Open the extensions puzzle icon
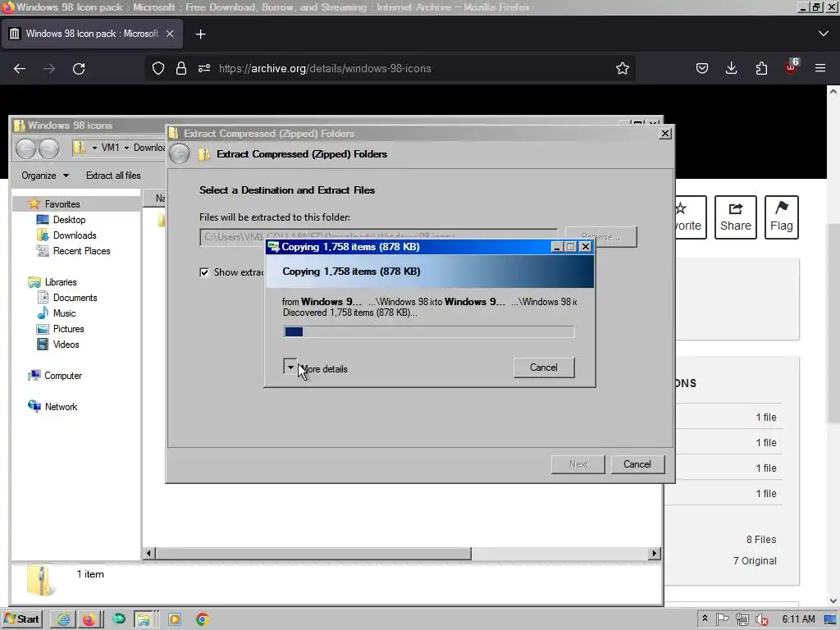This screenshot has width=840, height=630. (761, 69)
